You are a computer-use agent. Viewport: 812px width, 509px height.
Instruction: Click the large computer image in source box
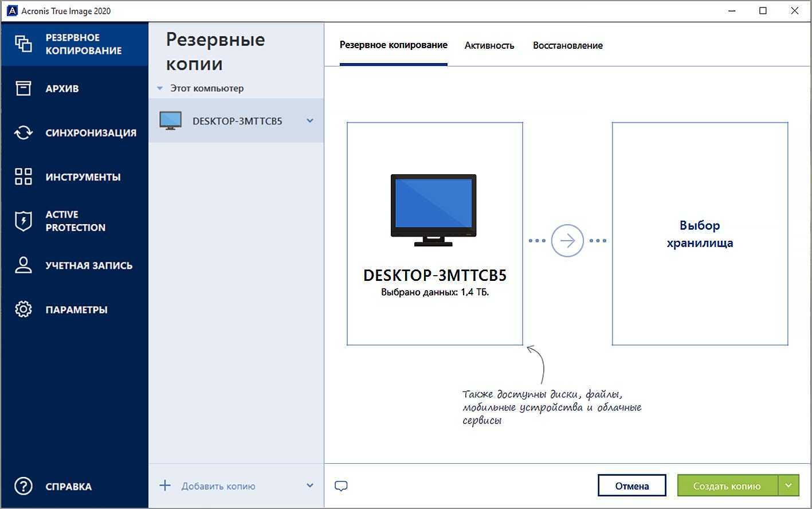point(434,210)
